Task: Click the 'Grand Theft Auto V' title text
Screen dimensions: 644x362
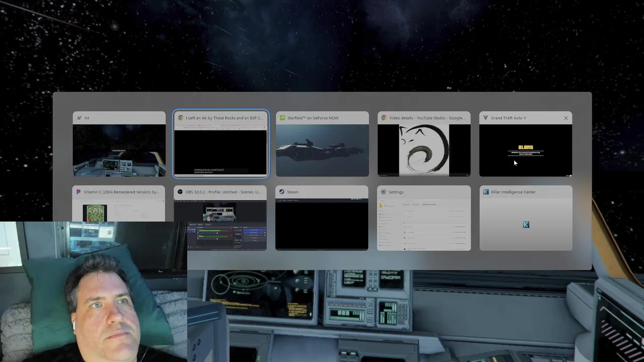Action: pyautogui.click(x=509, y=118)
